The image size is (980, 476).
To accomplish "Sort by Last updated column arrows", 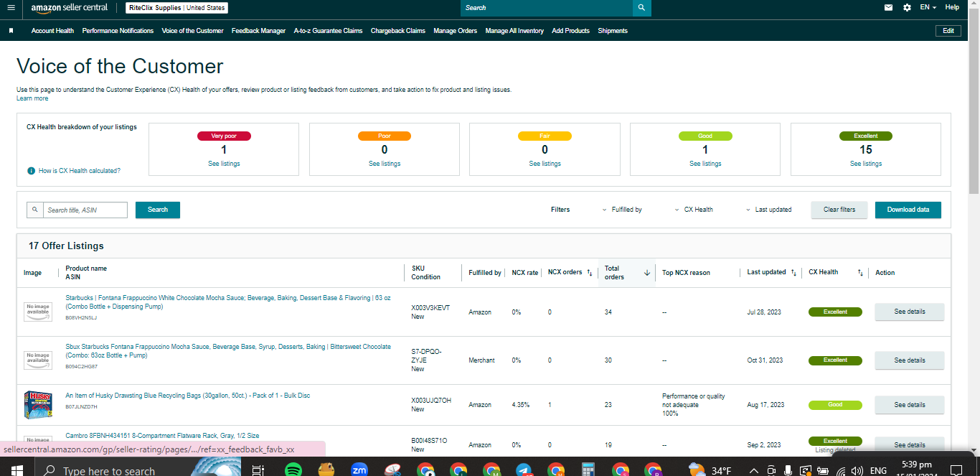I will click(x=793, y=273).
